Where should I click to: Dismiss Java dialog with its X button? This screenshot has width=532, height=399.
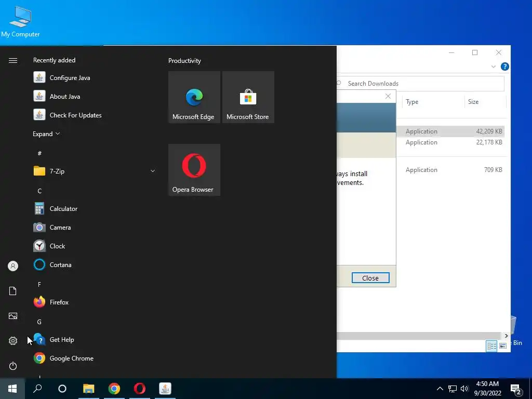(x=388, y=96)
